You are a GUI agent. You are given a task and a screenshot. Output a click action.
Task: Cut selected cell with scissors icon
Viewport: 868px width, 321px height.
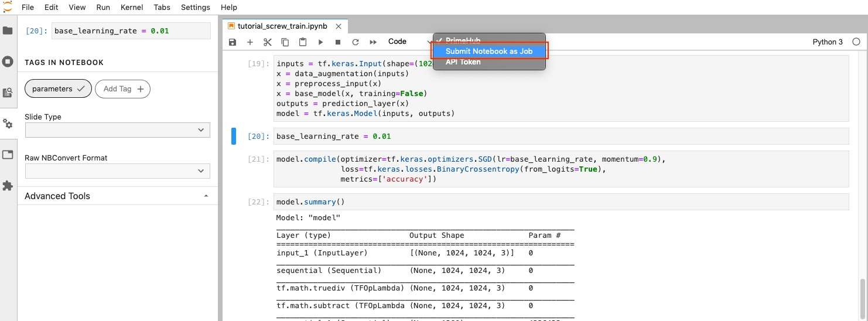[268, 42]
